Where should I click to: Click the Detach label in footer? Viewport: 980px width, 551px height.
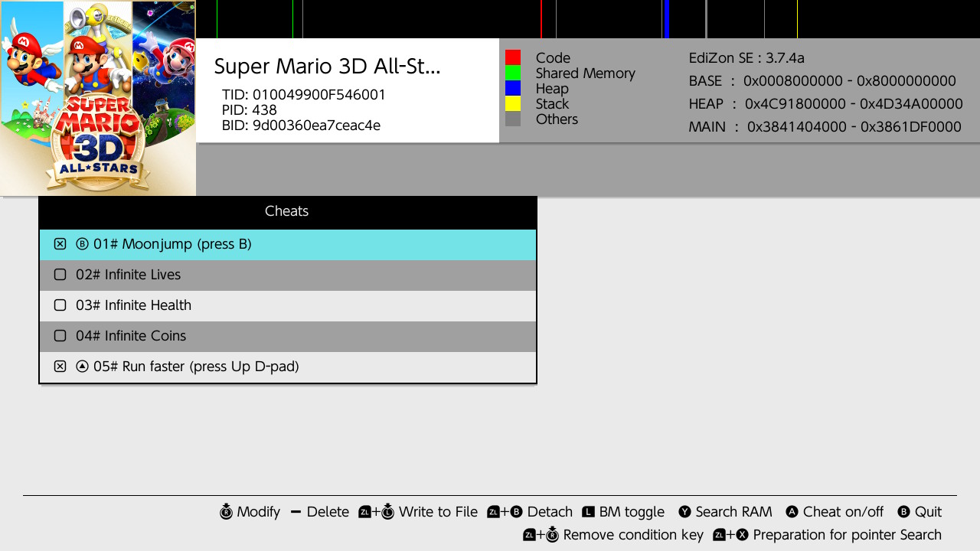550,512
